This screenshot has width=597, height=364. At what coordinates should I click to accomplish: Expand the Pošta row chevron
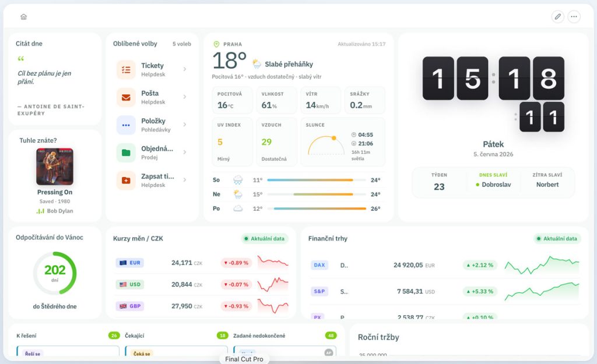[x=185, y=97]
